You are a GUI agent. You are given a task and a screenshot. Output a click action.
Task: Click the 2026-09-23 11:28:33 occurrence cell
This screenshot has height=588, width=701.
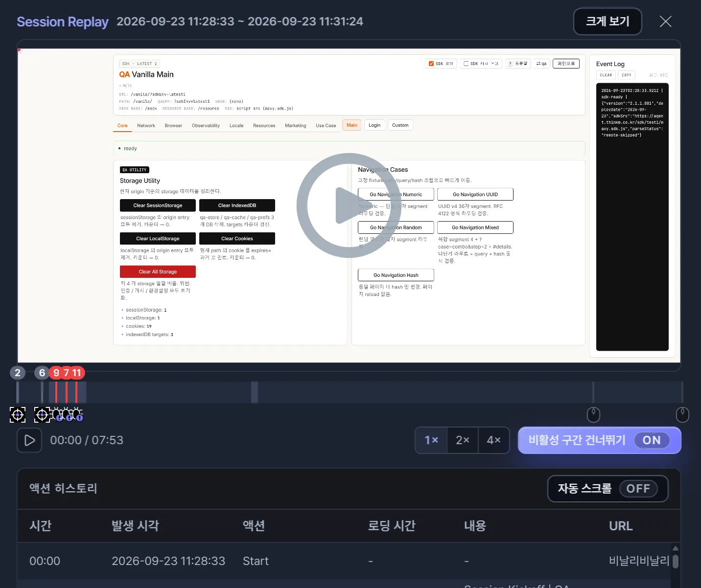coord(168,561)
